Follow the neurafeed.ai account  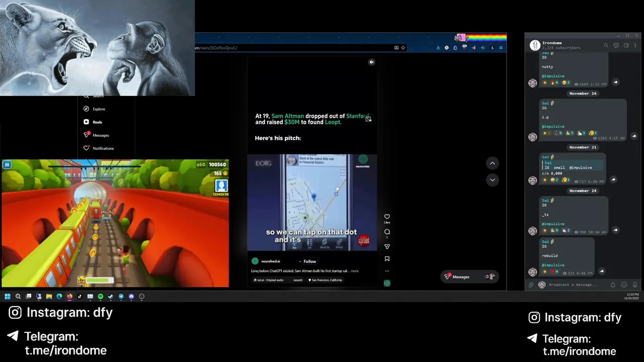pos(310,261)
